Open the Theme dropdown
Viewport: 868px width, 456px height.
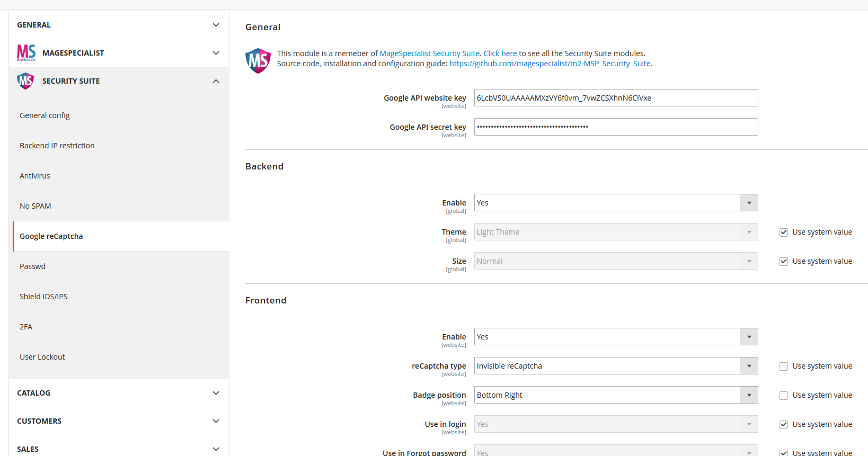click(616, 232)
